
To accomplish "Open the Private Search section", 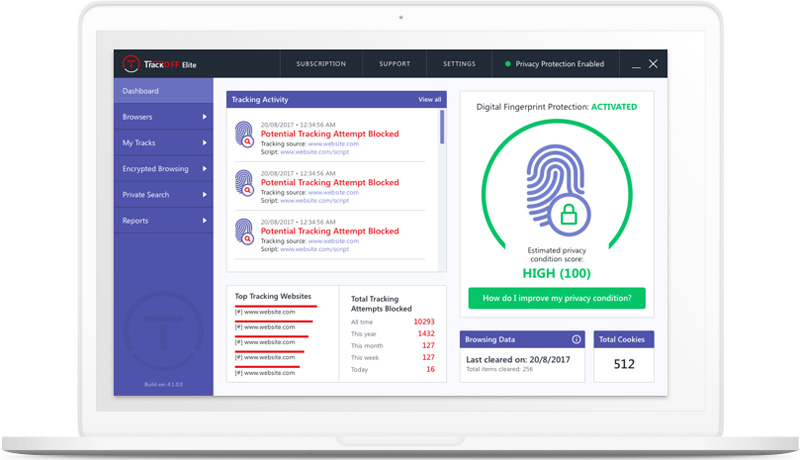I will click(164, 195).
